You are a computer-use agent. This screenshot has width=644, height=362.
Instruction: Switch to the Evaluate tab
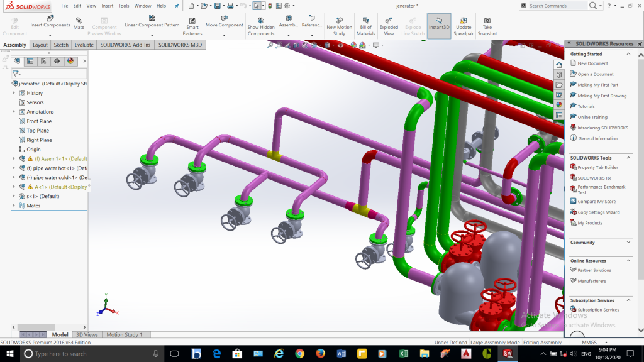[84, 45]
